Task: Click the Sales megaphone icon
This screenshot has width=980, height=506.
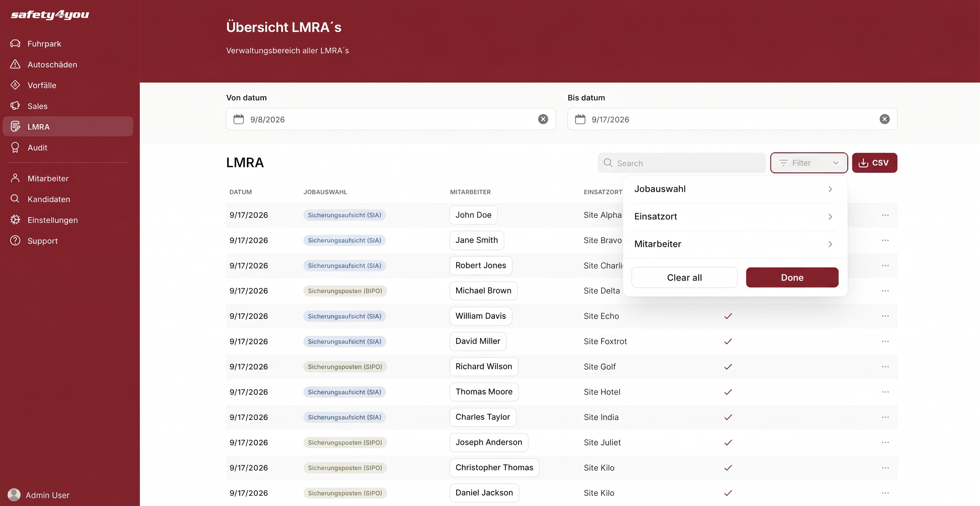Action: [x=15, y=106]
